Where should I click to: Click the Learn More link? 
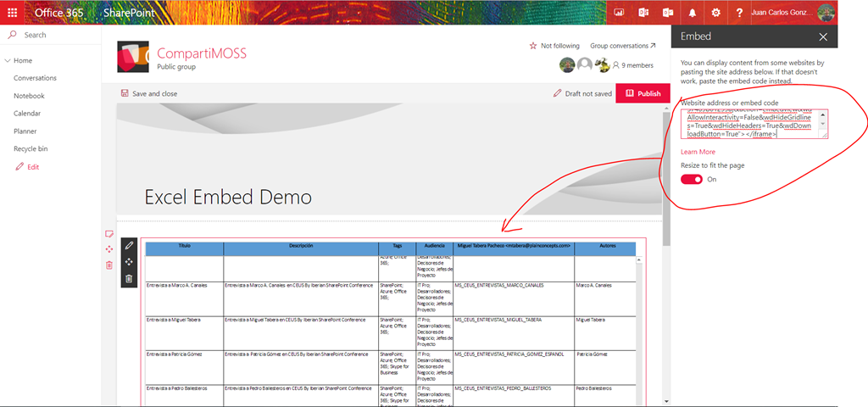(x=698, y=152)
